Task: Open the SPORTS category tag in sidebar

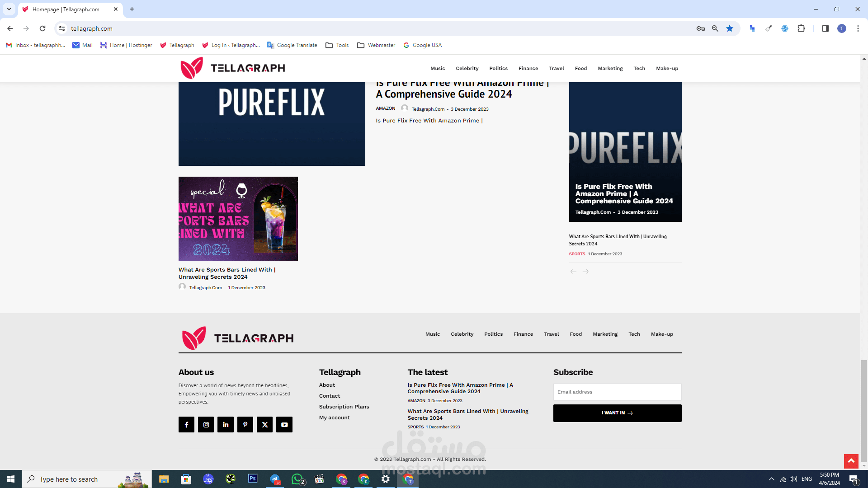Action: coord(577,254)
